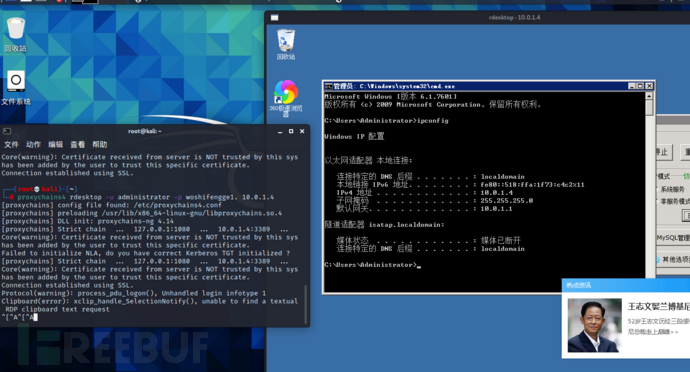This screenshot has width=690, height=372.
Task: Minimize the root@kali terminal window
Action: click(280, 132)
